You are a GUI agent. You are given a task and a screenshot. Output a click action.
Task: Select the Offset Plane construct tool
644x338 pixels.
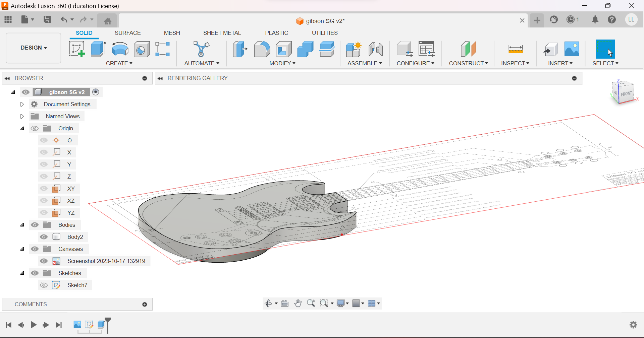tap(468, 49)
